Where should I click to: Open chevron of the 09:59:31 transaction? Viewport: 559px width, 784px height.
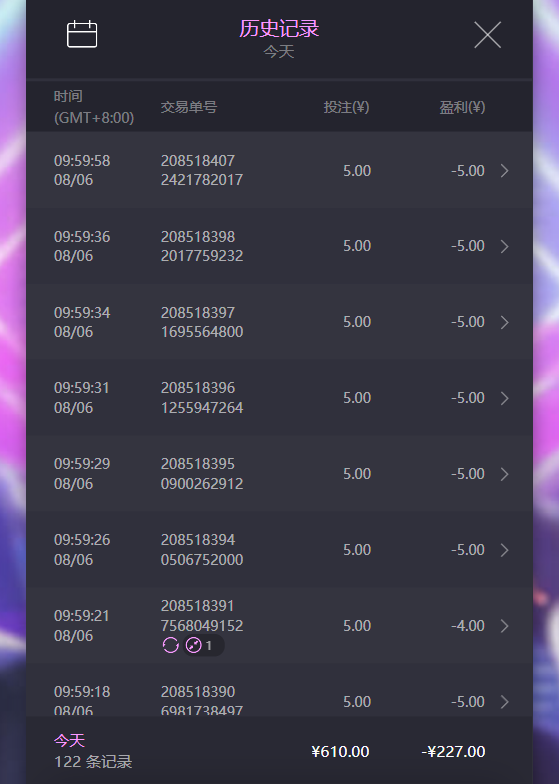tap(504, 398)
